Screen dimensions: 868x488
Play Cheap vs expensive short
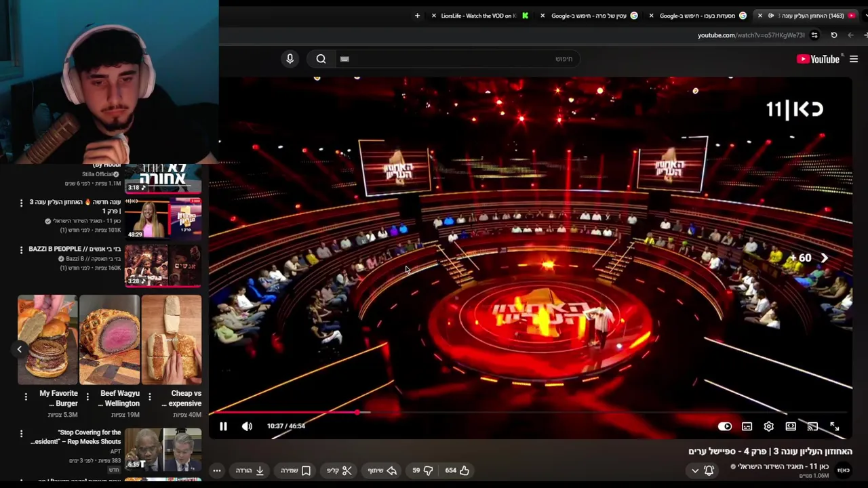172,340
